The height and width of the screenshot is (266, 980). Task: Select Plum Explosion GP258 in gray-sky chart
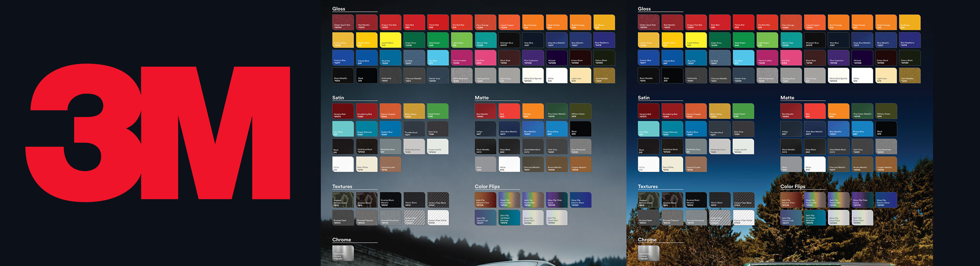[533, 58]
